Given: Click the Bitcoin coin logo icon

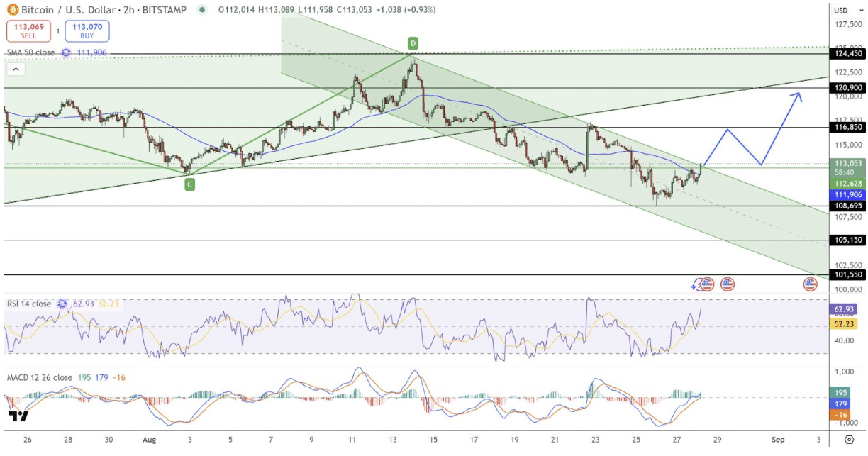Looking at the screenshot, I should (14, 10).
